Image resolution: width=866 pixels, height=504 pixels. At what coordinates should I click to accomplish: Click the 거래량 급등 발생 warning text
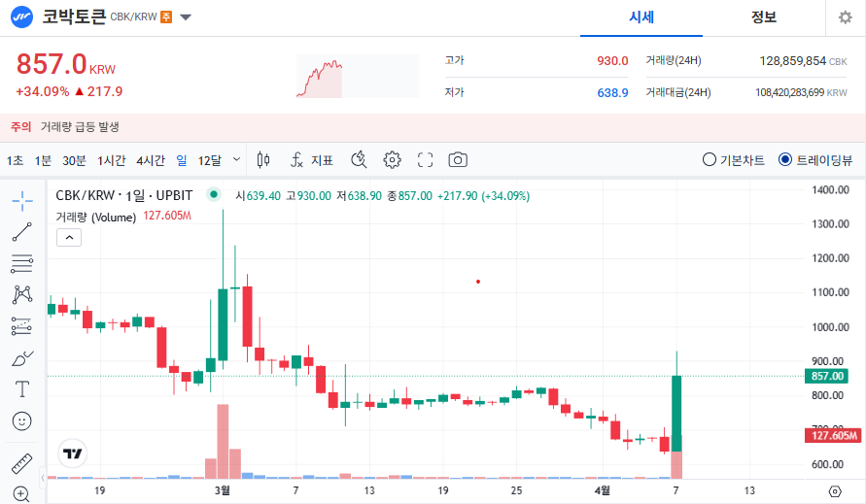80,127
